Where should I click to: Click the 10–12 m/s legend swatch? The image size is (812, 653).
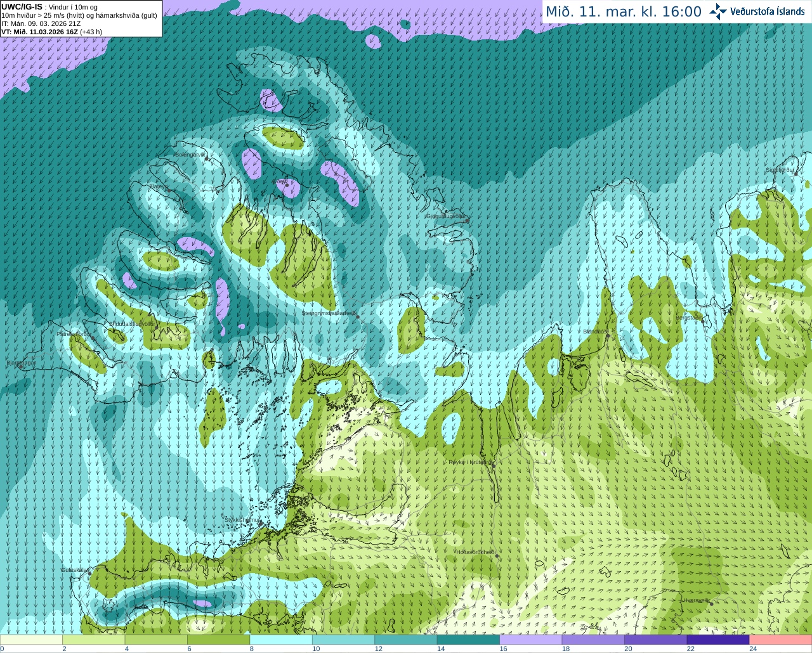(x=344, y=639)
